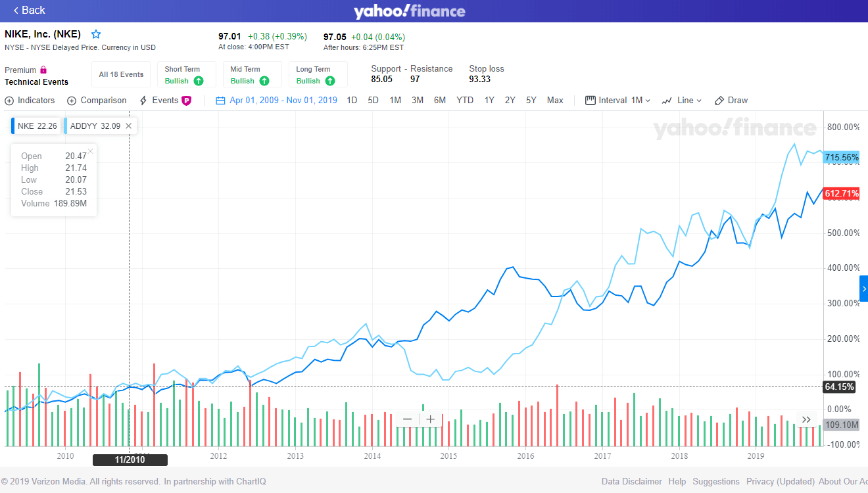The width and height of the screenshot is (868, 493).
Task: Expand the right side panel arrow
Action: (x=863, y=289)
